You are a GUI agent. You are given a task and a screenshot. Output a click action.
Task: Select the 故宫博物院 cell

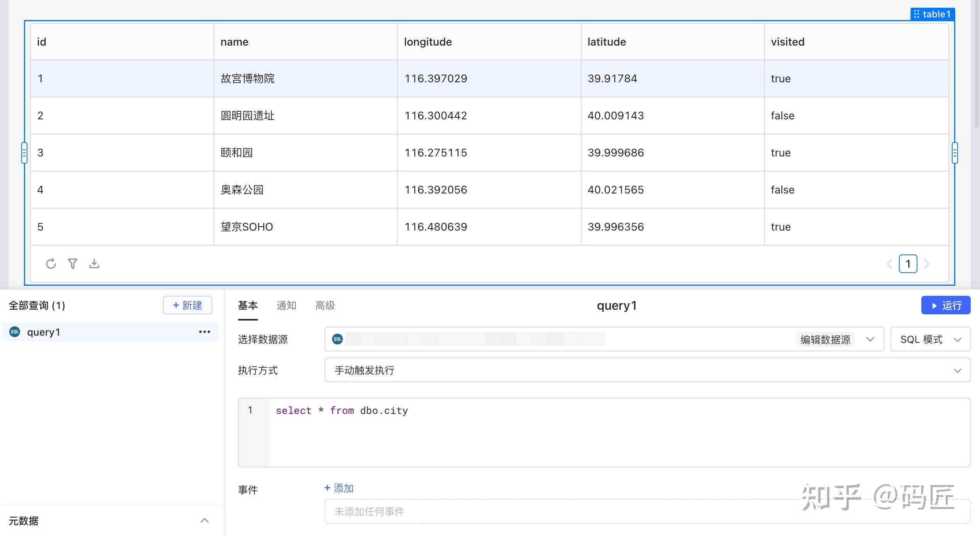pyautogui.click(x=306, y=78)
